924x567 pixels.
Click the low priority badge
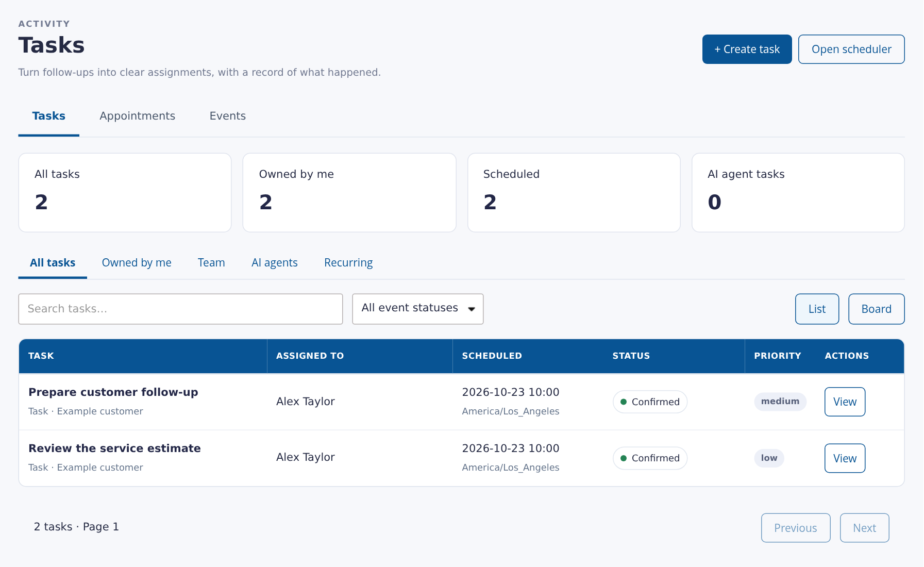(x=769, y=458)
